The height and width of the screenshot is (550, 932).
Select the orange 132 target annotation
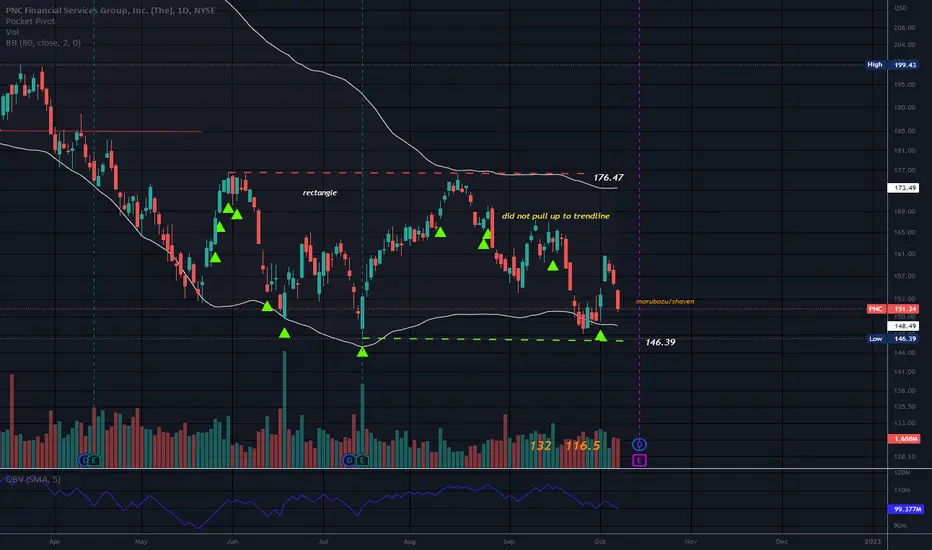[540, 445]
